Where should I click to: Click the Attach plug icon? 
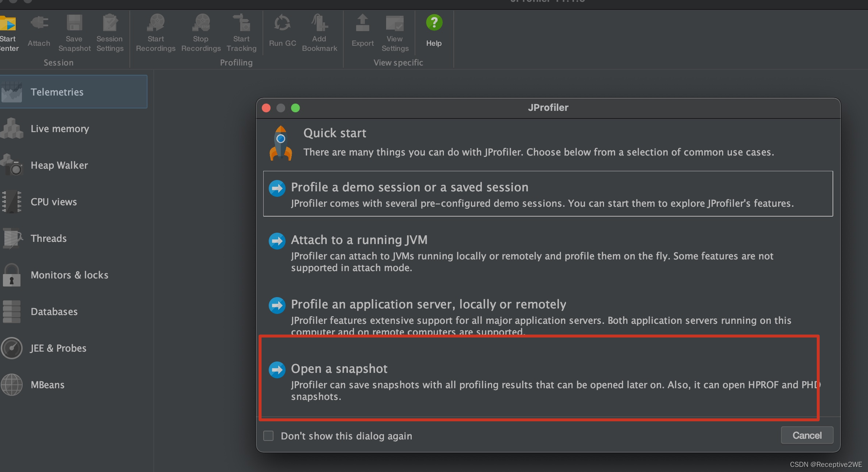(x=39, y=23)
